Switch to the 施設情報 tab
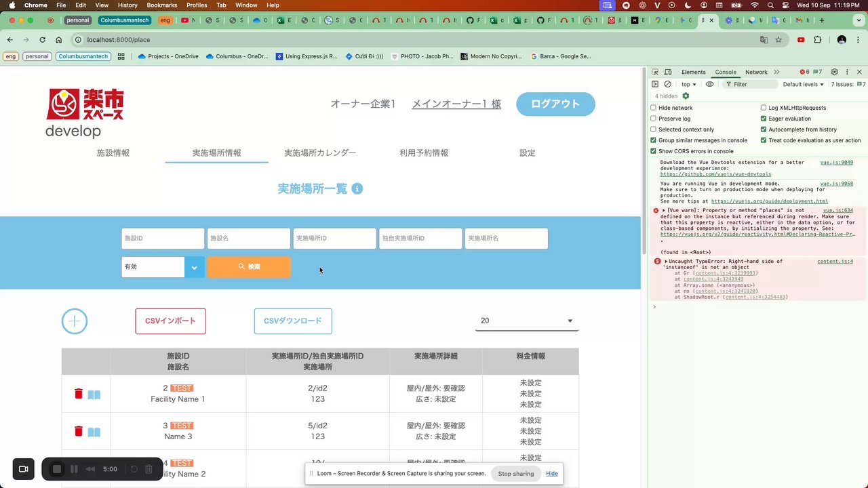Viewport: 868px width, 488px height. coord(113,153)
